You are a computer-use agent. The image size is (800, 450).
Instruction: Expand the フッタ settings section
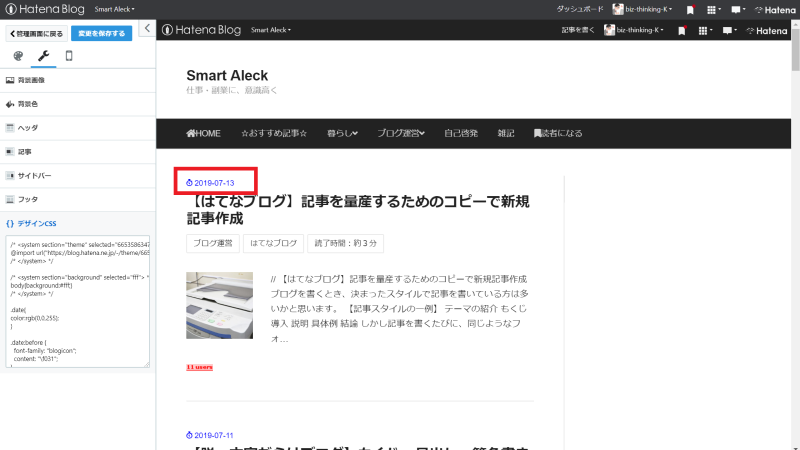(x=78, y=199)
